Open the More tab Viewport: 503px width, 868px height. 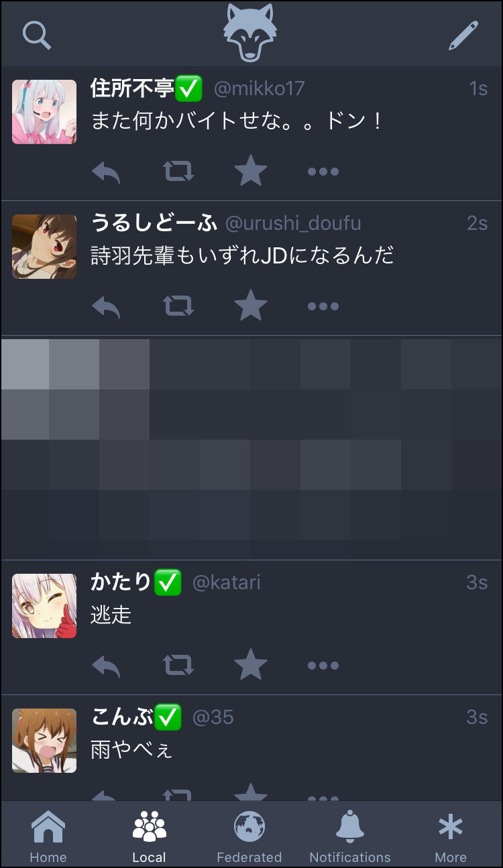point(451,836)
